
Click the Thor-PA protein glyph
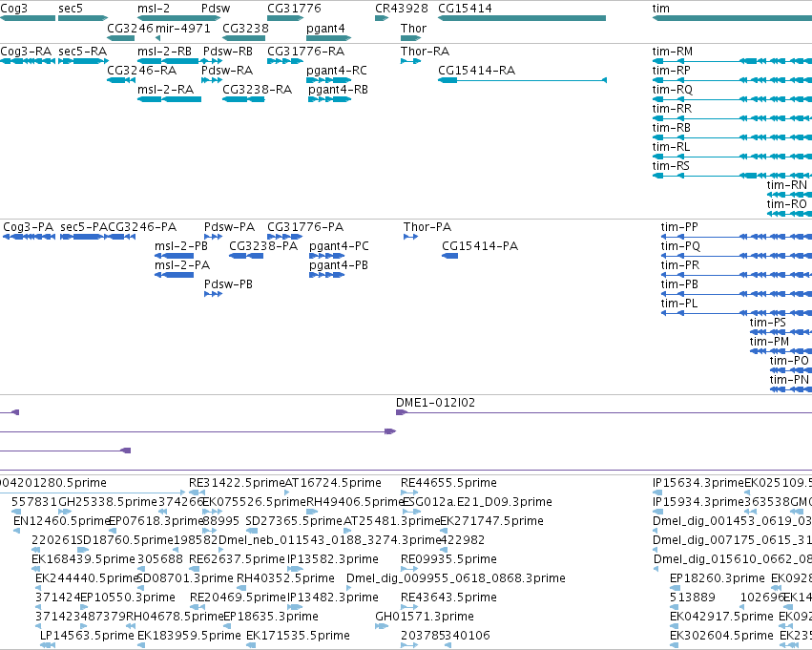coord(410,237)
